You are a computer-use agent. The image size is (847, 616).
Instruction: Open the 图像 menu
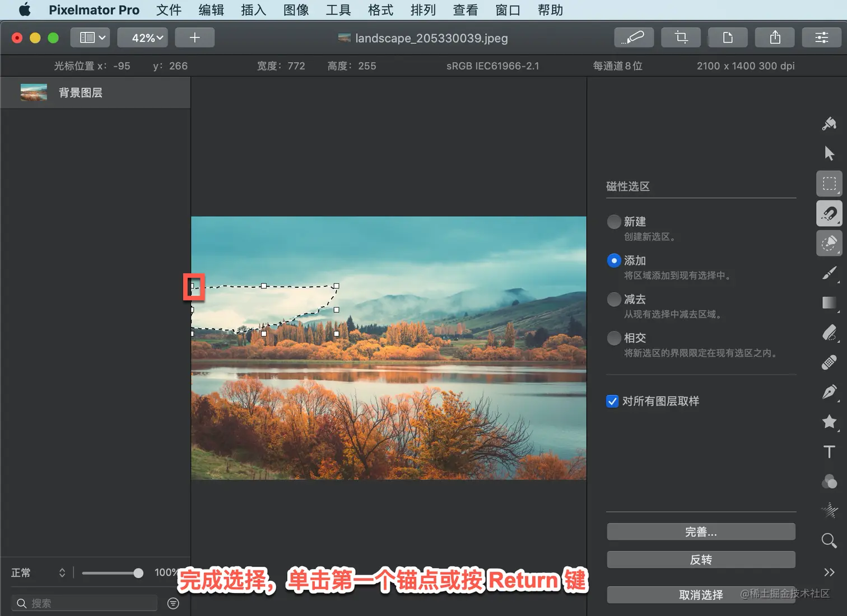[296, 10]
